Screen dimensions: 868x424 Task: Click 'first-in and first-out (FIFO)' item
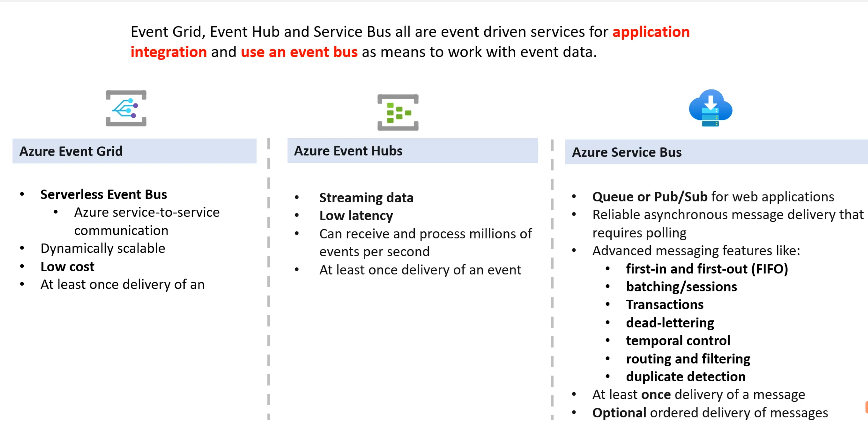(707, 269)
